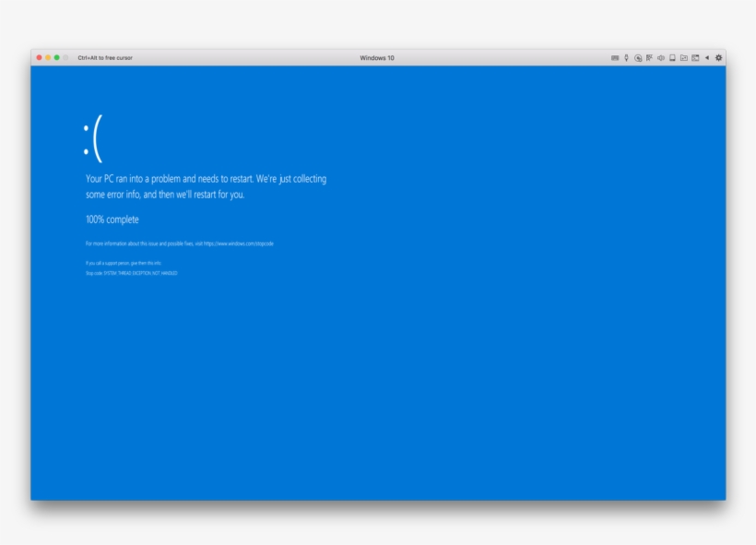Click the USB device icon
Screen dimensions: 756x545
click(x=626, y=57)
